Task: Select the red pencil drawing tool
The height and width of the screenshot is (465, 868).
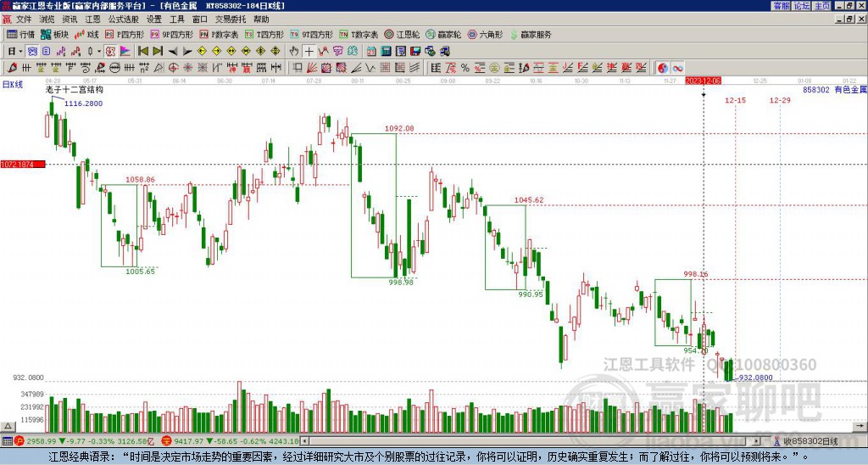Action: 12,68
